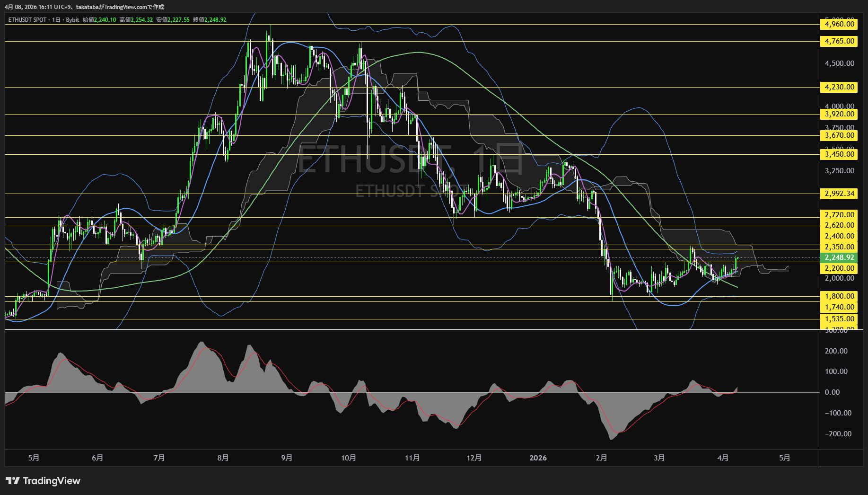Select the 2,720.00 price level label

point(839,215)
